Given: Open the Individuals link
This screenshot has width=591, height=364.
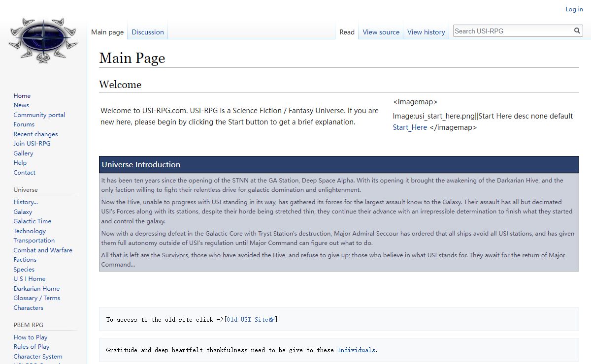Looking at the screenshot, I should [356, 350].
